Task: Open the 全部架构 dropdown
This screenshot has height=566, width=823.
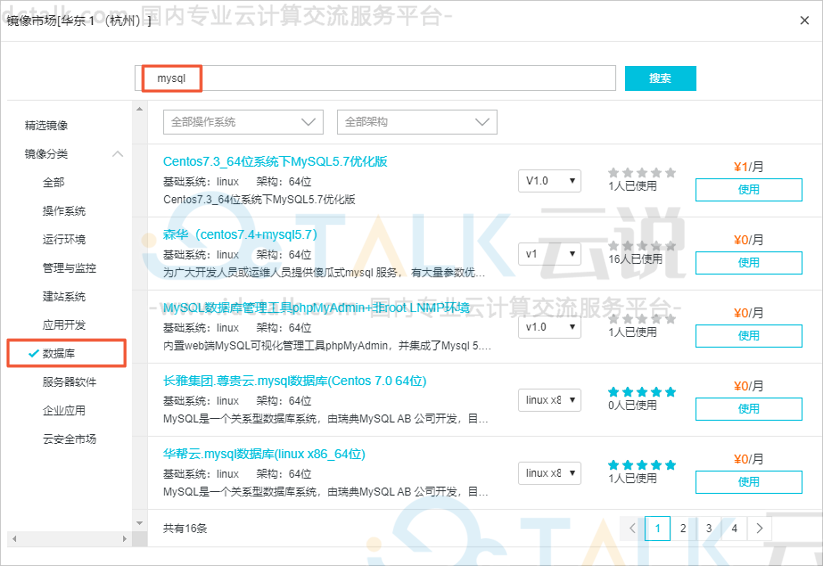Action: tap(417, 122)
